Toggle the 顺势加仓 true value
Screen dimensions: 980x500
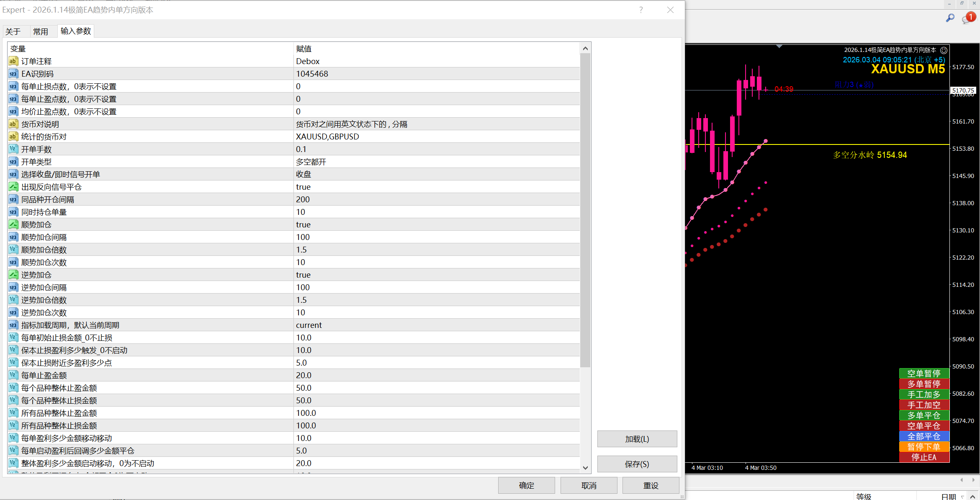[303, 224]
